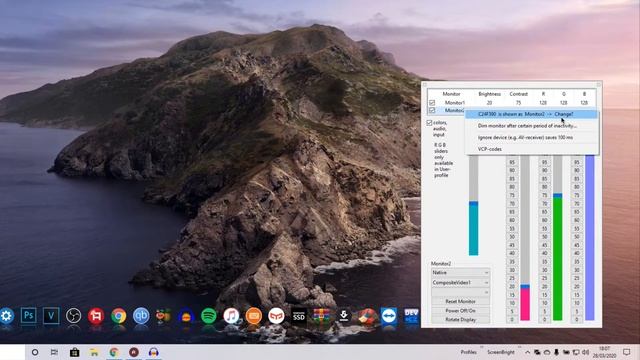Launch Photoshop from the dock
Viewport: 640px width, 360px height.
(x=29, y=316)
